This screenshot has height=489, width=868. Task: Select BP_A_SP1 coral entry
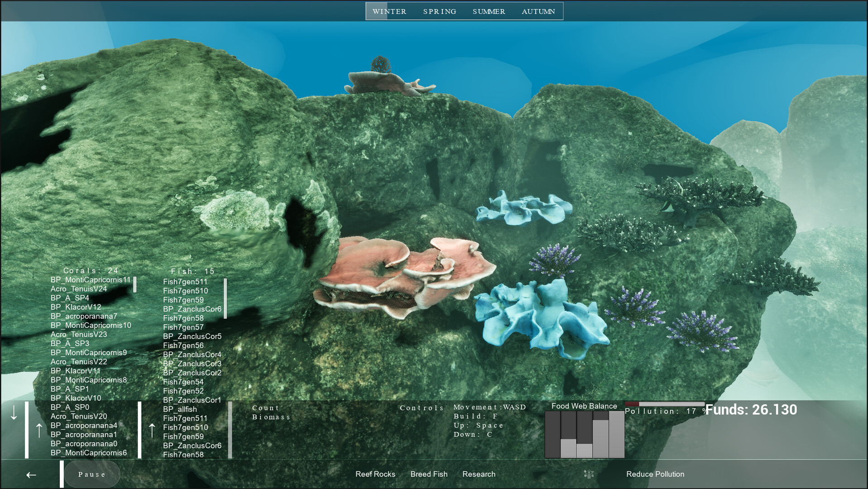(x=70, y=389)
